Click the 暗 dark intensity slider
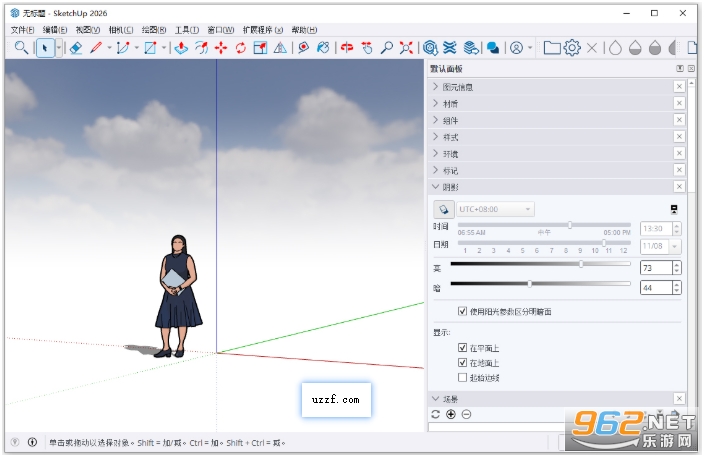The image size is (704, 457). pyautogui.click(x=541, y=284)
